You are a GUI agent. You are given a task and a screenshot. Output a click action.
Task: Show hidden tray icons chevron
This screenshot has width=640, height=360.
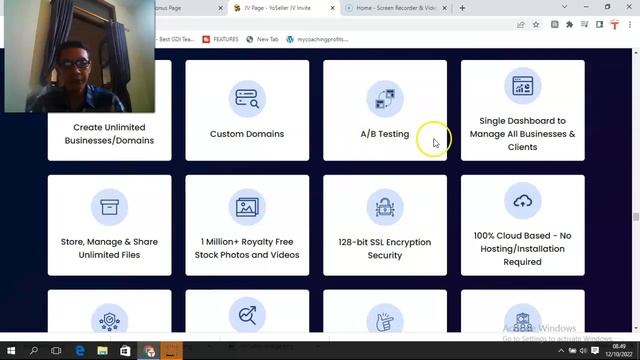[x=561, y=351]
